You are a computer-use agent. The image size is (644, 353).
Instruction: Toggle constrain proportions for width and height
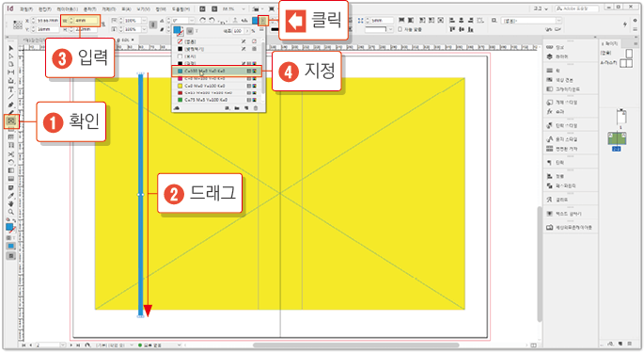coord(103,24)
